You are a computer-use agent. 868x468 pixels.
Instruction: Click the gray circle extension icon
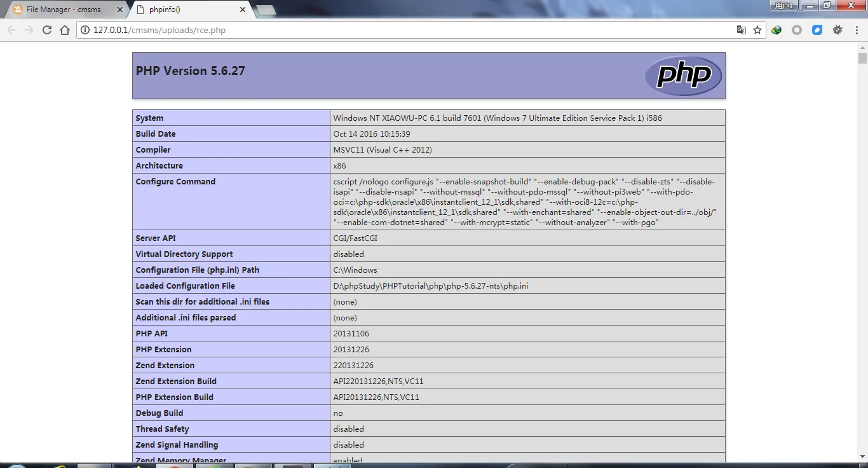coord(797,30)
